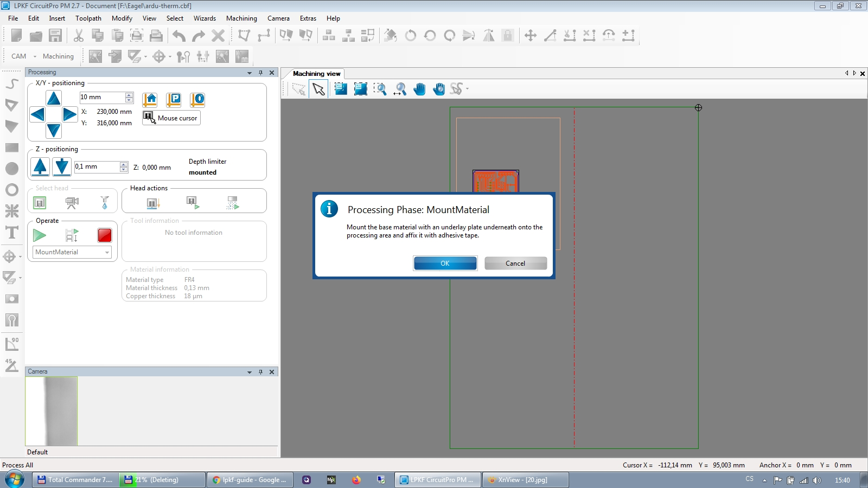Click the Park position icon
Image resolution: width=868 pixels, height=488 pixels.
tap(174, 99)
